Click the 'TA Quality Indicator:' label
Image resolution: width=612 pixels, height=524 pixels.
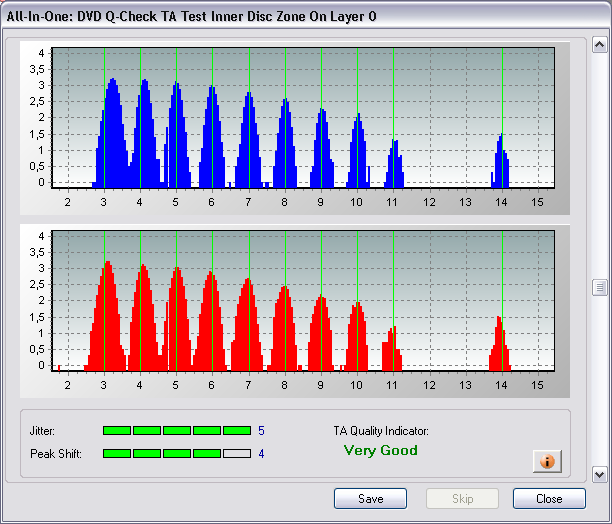click(381, 431)
